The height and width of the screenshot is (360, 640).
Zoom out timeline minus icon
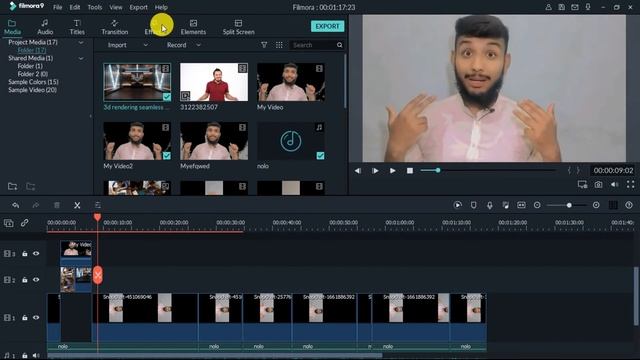(537, 205)
